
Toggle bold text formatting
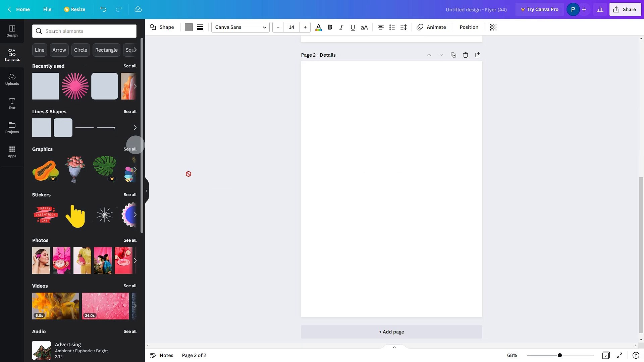pos(330,27)
